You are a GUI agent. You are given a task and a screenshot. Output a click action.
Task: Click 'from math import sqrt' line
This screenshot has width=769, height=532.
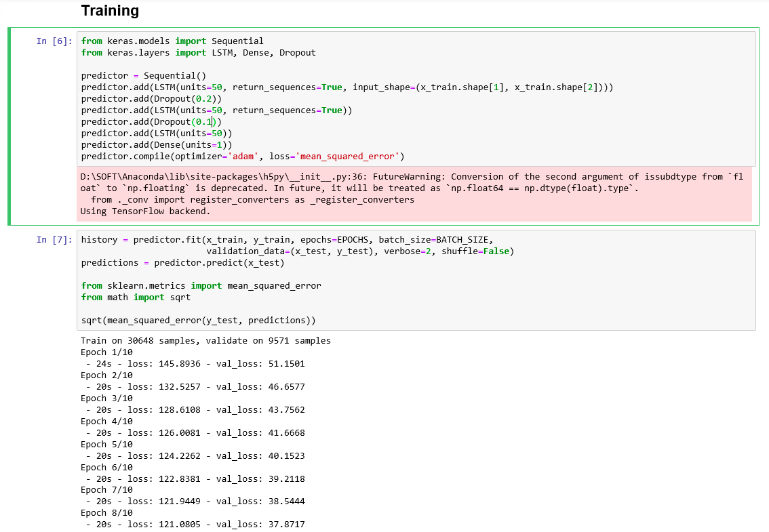pyautogui.click(x=136, y=297)
